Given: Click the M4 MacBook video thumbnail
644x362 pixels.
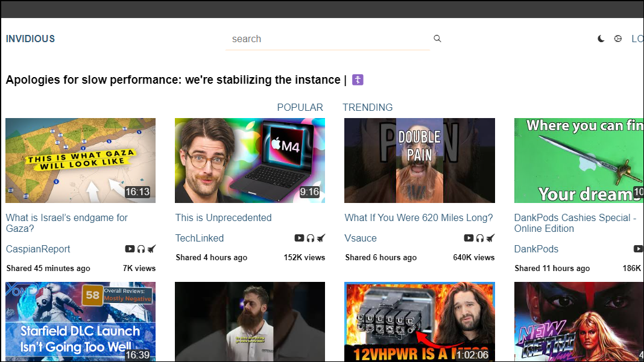Looking at the screenshot, I should pyautogui.click(x=250, y=160).
